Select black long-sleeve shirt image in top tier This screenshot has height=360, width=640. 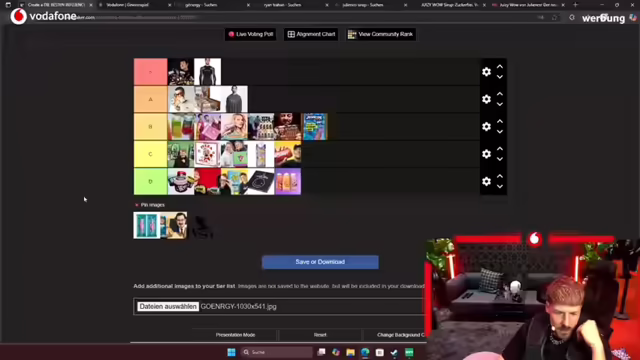pyautogui.click(x=208, y=72)
